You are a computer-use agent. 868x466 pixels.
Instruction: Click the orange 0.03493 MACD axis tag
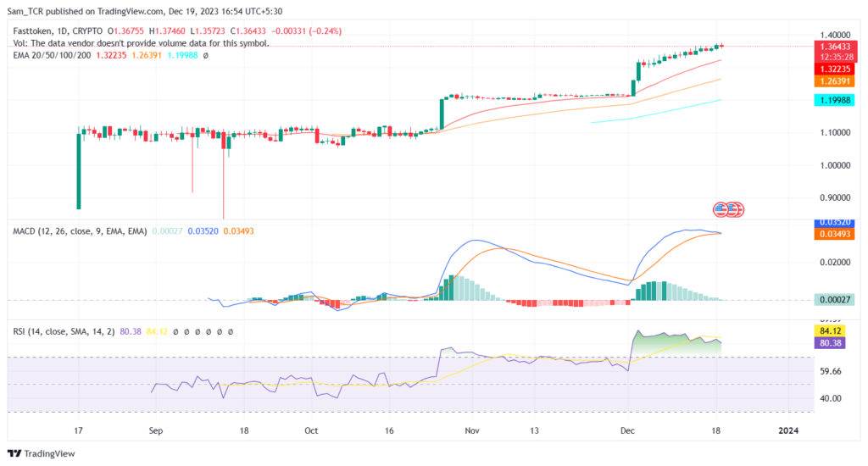pos(835,234)
